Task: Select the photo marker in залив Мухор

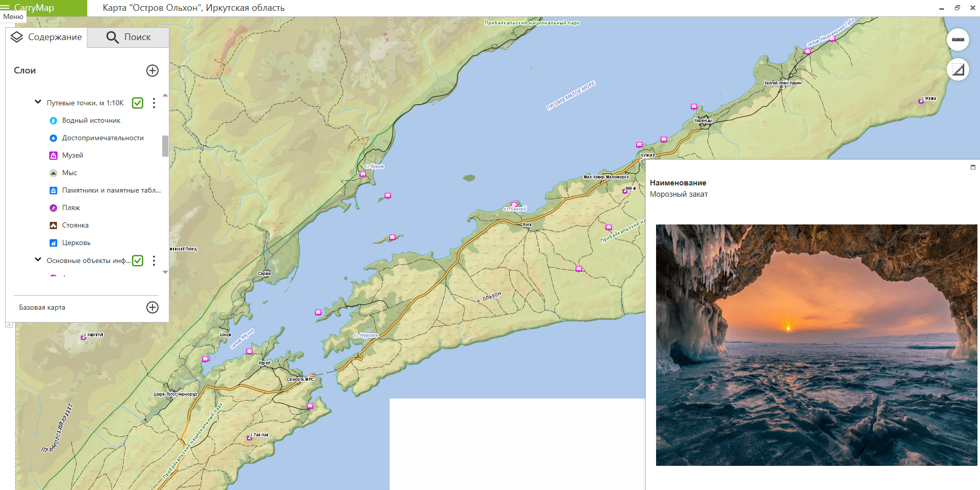Action: [x=249, y=351]
